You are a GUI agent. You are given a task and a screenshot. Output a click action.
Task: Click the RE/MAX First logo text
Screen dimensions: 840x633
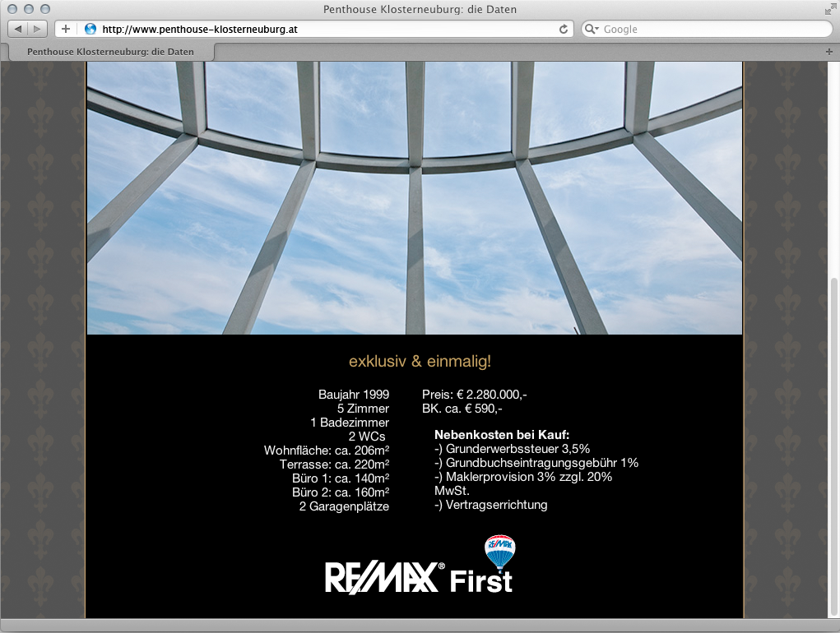point(419,577)
